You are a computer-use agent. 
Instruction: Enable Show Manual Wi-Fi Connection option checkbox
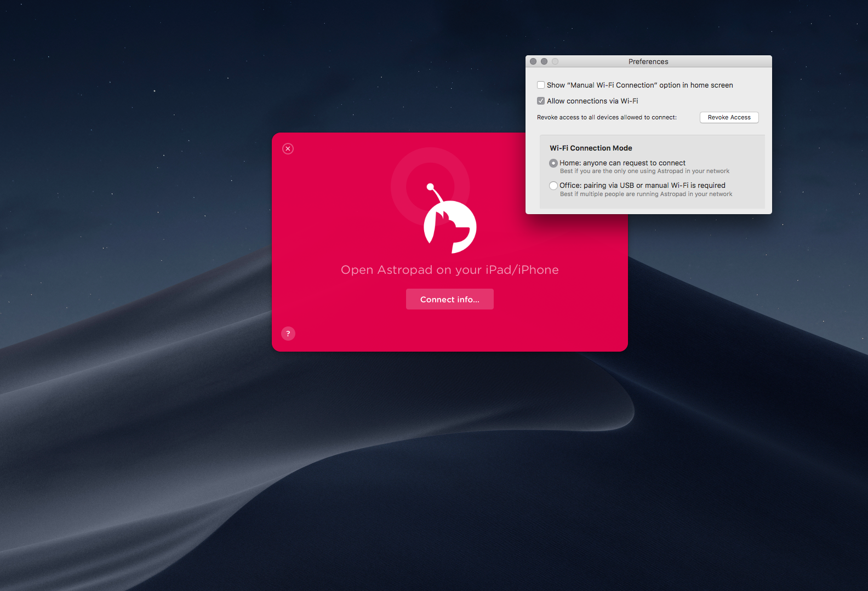click(541, 85)
